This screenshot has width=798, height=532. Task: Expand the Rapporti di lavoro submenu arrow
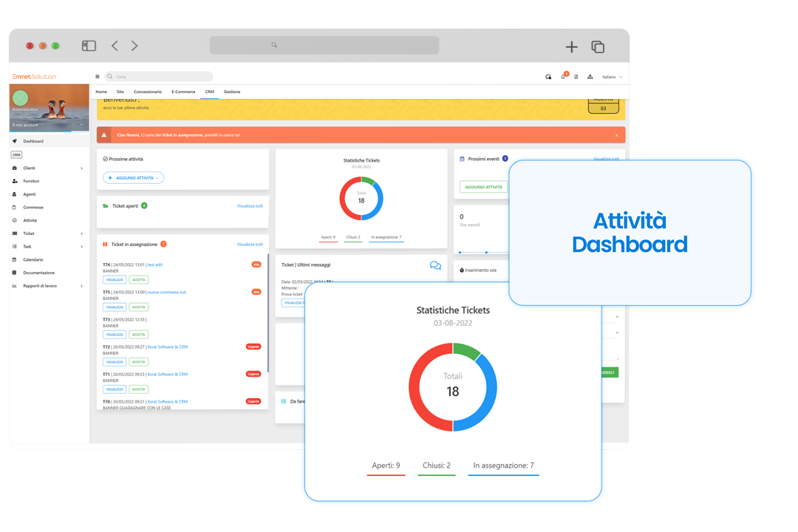[x=81, y=286]
